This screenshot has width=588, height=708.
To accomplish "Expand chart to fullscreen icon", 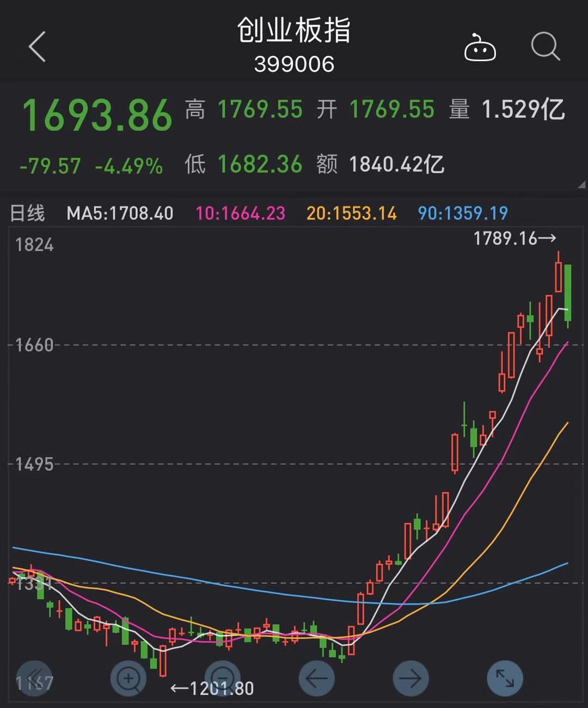I will click(x=505, y=679).
